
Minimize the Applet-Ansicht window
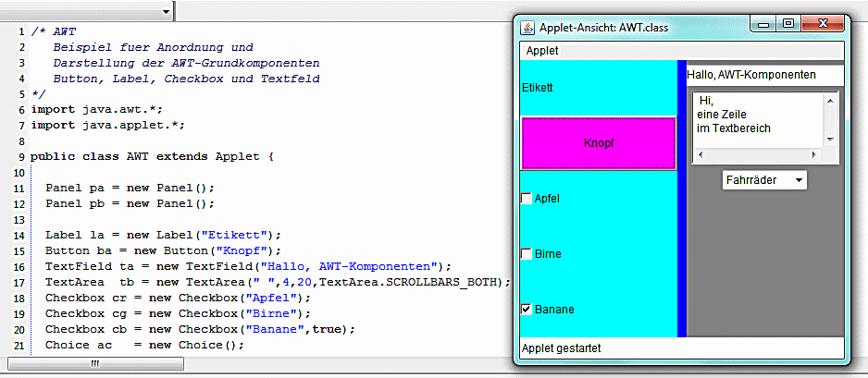(x=764, y=26)
